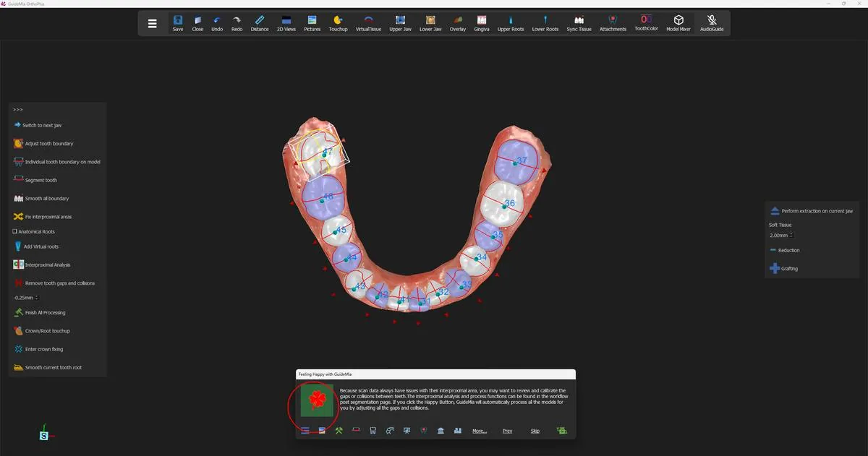Toggle the Gingiva display

click(482, 23)
